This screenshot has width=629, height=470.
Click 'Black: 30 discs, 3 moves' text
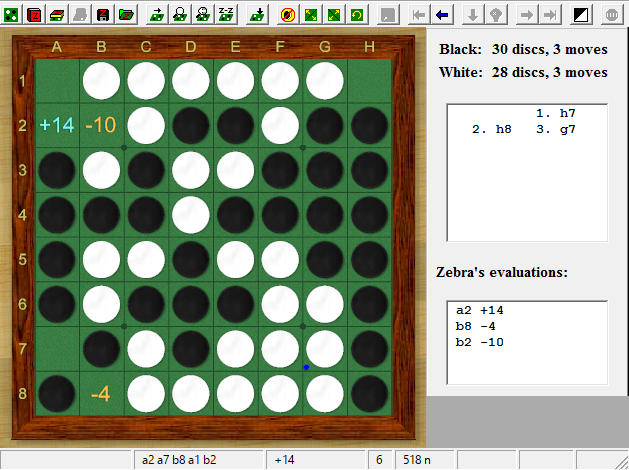[523, 49]
